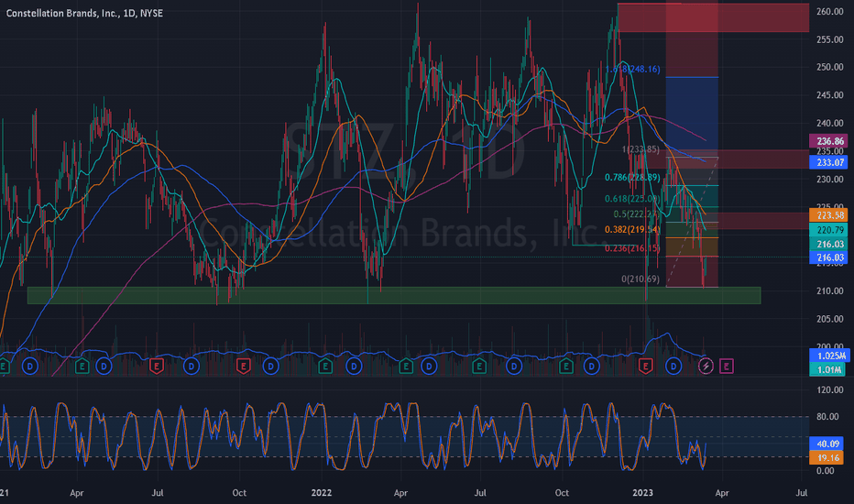This screenshot has height=504, width=854.
Task: Select the 0.382 Fibonacci retracement label
Action: pyautogui.click(x=632, y=229)
